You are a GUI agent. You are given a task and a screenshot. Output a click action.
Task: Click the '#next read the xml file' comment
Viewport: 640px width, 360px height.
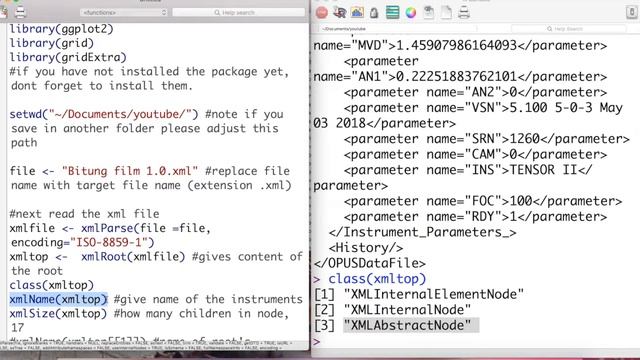click(84, 214)
